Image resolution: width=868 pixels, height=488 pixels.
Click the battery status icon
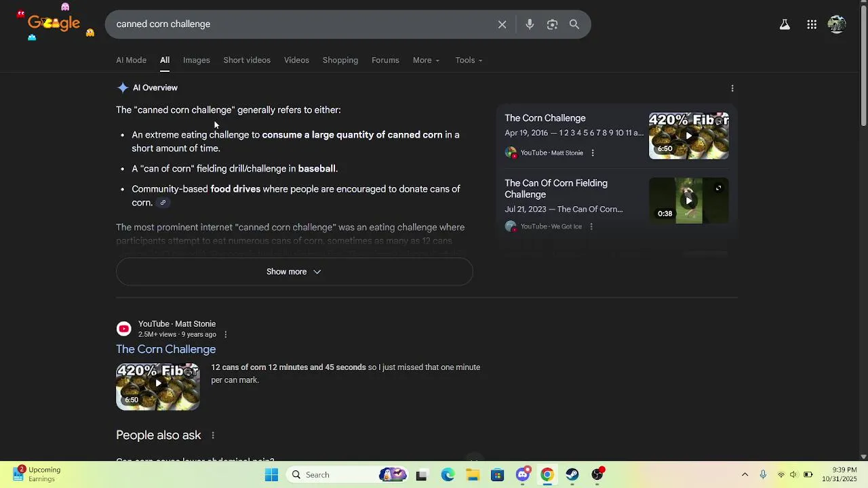pos(808,475)
